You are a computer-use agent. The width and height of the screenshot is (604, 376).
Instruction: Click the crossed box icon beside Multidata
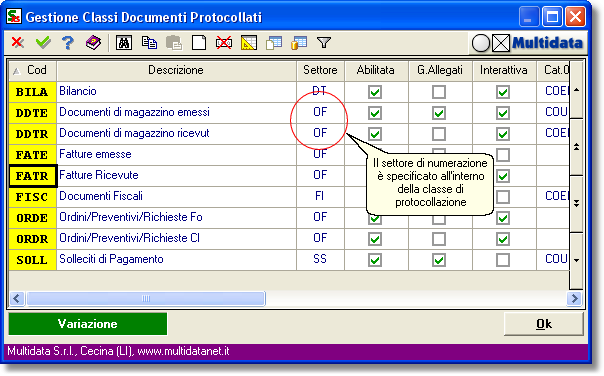click(x=501, y=43)
